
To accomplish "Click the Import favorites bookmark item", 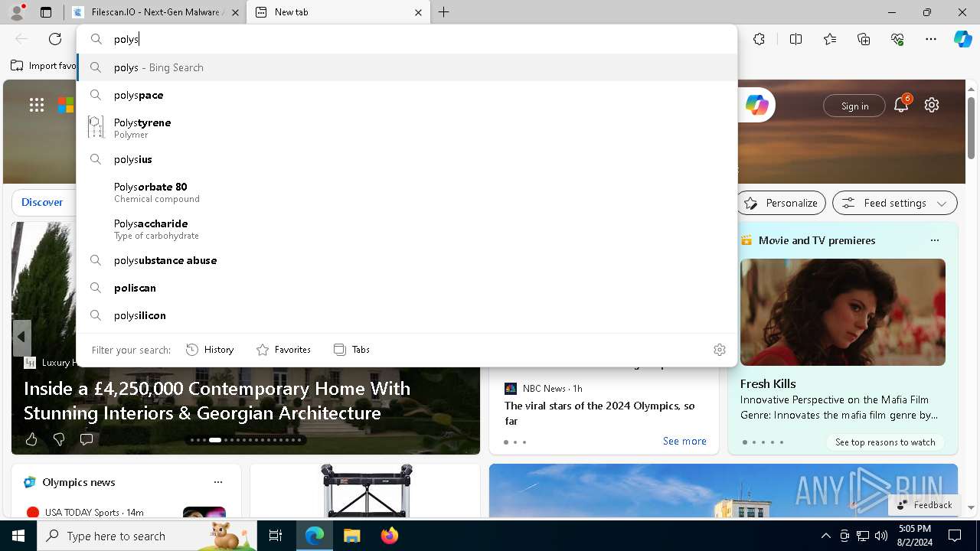I will 44,66.
